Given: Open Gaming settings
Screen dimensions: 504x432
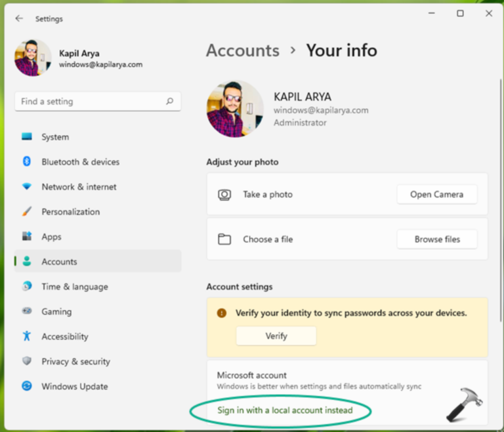Looking at the screenshot, I should [x=98, y=311].
